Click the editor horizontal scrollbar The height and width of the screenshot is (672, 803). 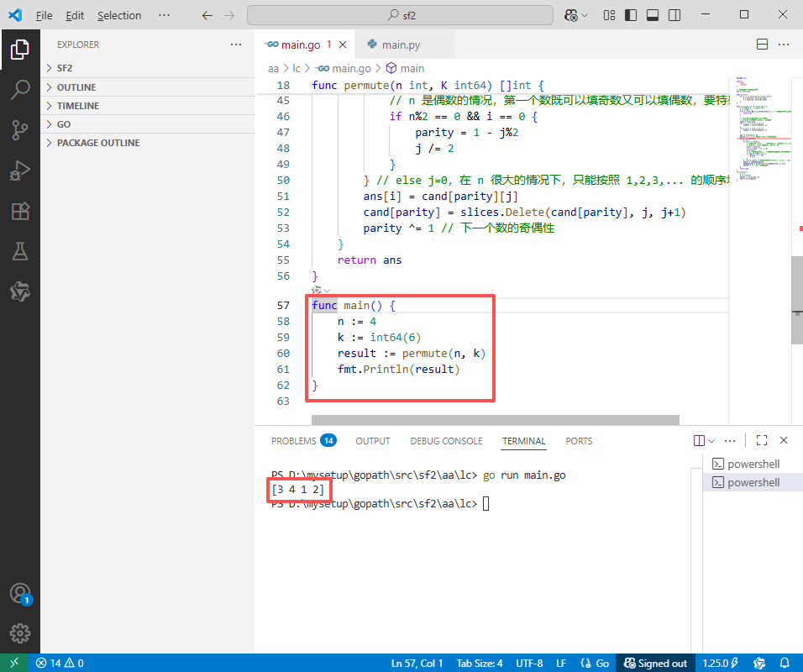[x=496, y=420]
